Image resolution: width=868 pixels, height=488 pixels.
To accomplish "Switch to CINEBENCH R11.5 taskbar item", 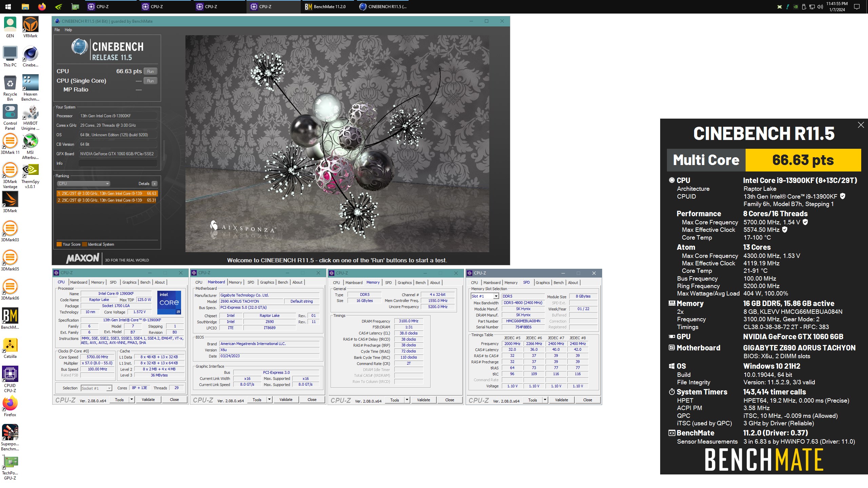I will tap(382, 6).
